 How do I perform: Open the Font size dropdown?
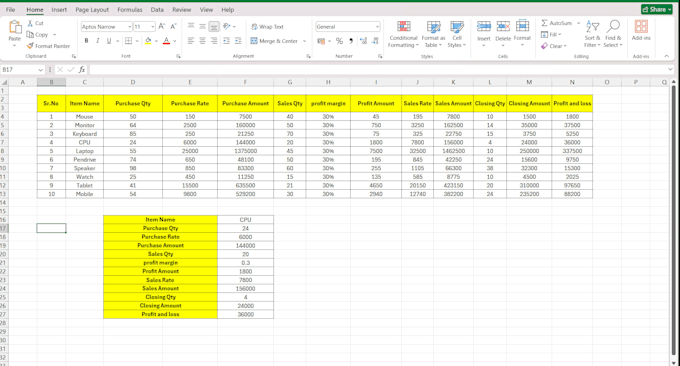pyautogui.click(x=153, y=26)
